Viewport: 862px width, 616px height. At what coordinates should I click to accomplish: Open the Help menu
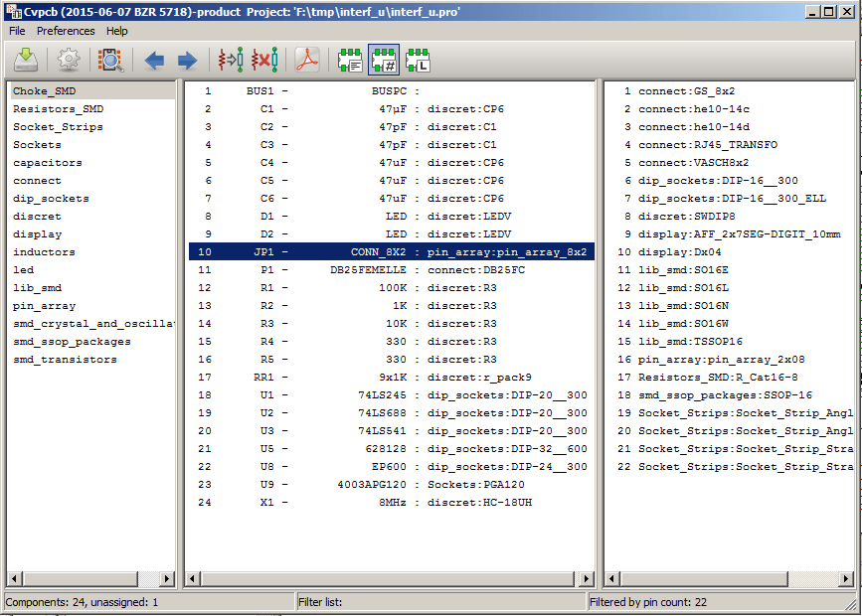pos(117,31)
